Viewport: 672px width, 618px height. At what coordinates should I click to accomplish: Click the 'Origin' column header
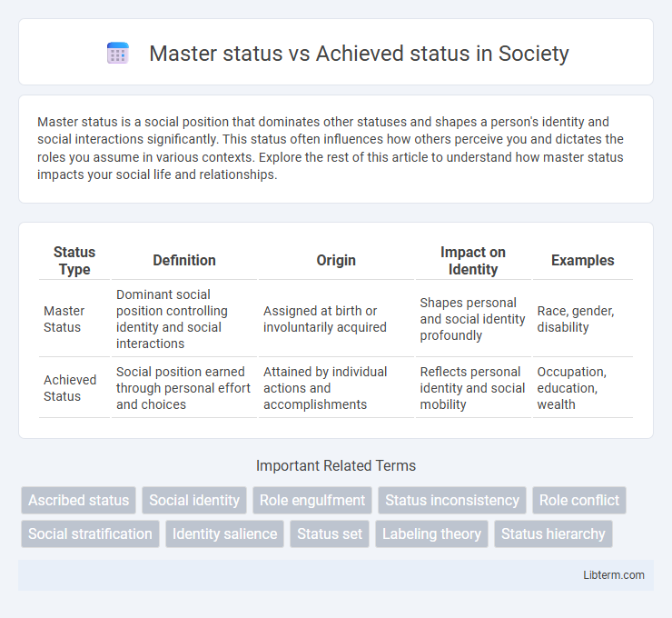[336, 260]
